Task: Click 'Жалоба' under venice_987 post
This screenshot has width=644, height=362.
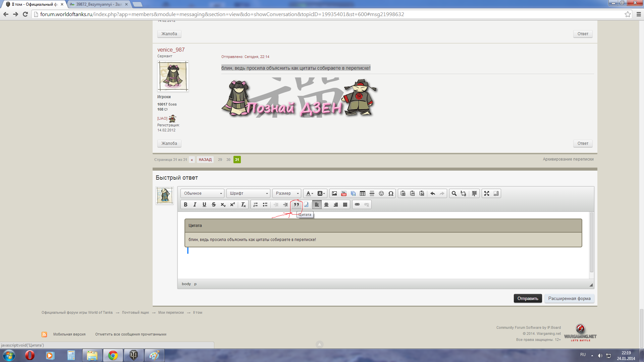Action: (169, 143)
